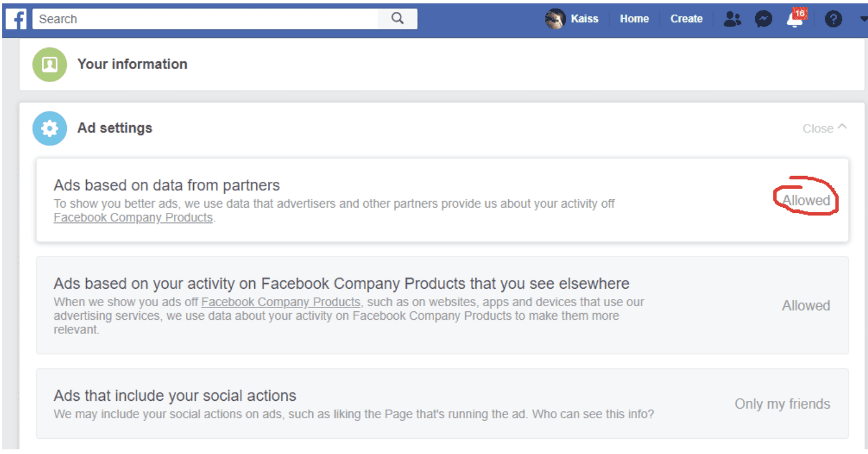
Task: Change the Only my friends social actions setting
Action: 782,404
